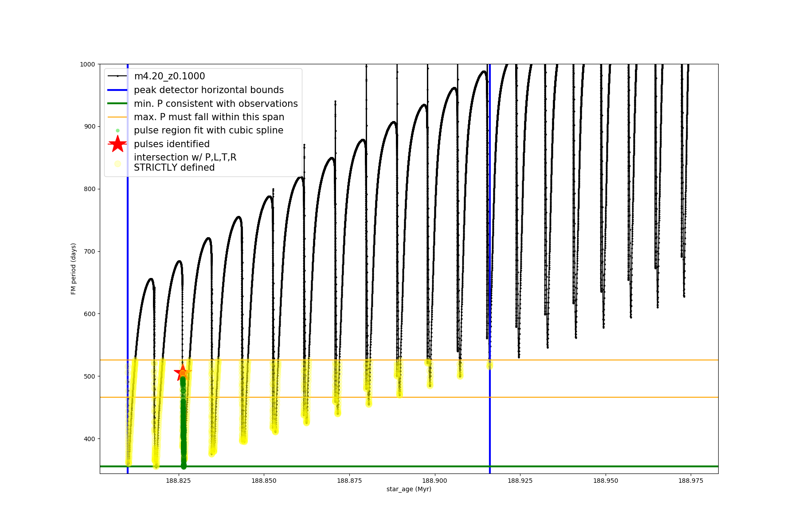Viewport: 798px width, 532px height.
Task: Select the 'pulses identified' legend label
Action: 172,144
